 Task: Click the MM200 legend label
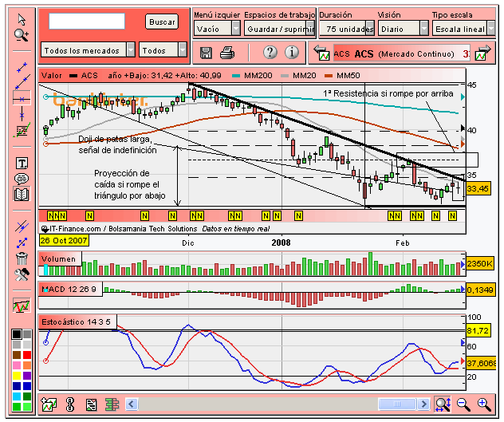(x=258, y=76)
